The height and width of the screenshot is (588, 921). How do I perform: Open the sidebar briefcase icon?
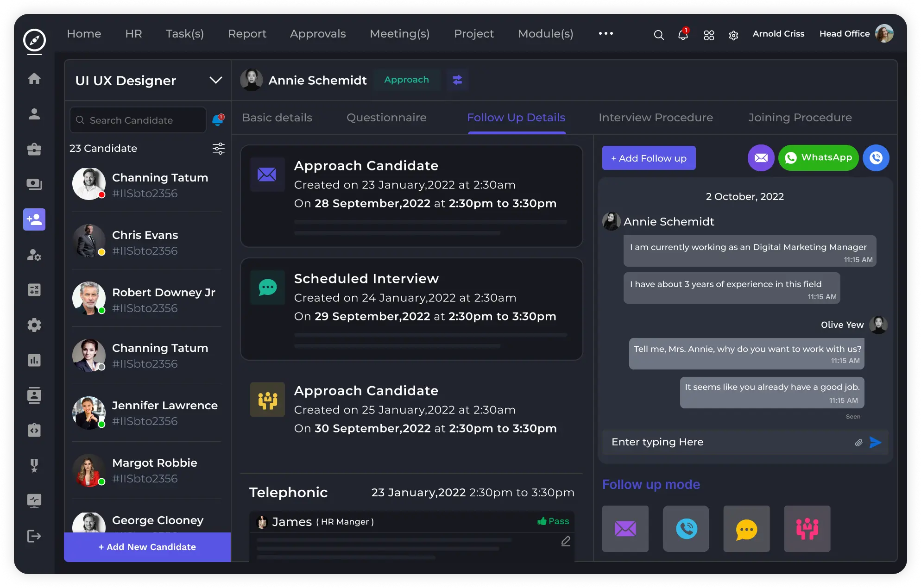click(x=34, y=150)
